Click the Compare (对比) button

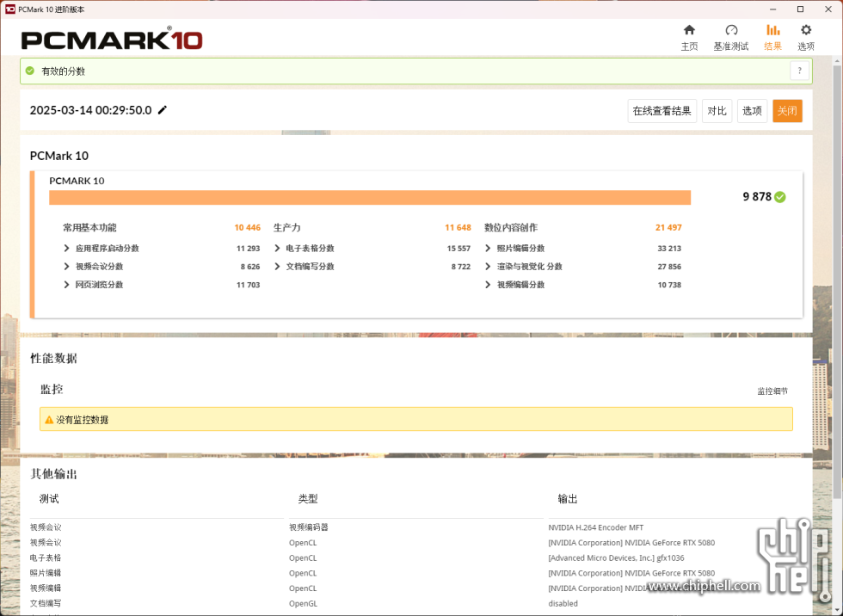click(717, 111)
